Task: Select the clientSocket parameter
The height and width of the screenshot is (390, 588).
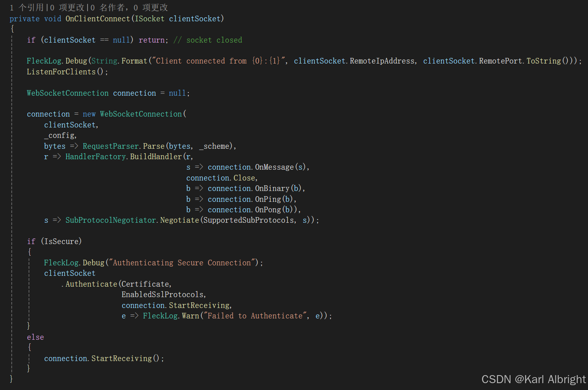Action: point(195,18)
